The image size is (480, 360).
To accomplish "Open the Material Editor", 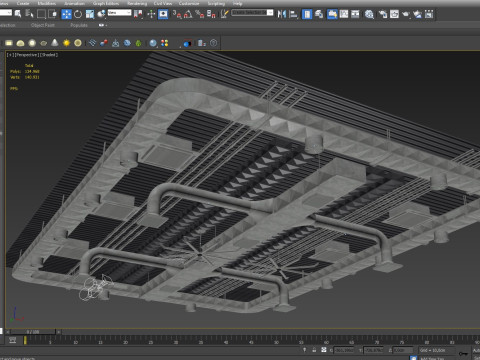I will coord(369,14).
